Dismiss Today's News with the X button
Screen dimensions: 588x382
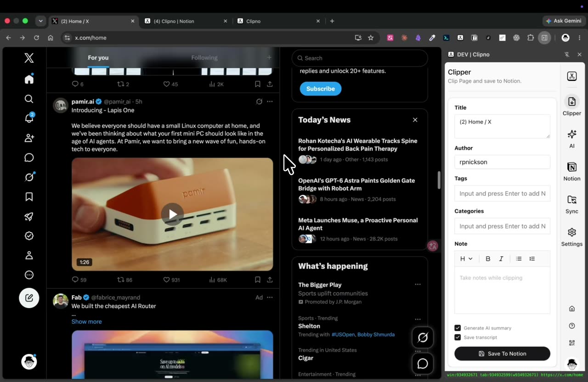pyautogui.click(x=415, y=120)
